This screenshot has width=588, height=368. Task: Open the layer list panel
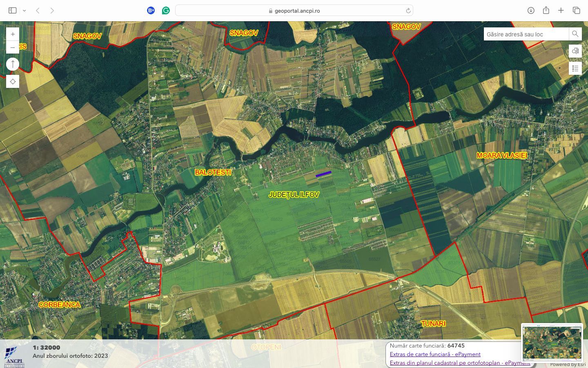[x=575, y=68]
